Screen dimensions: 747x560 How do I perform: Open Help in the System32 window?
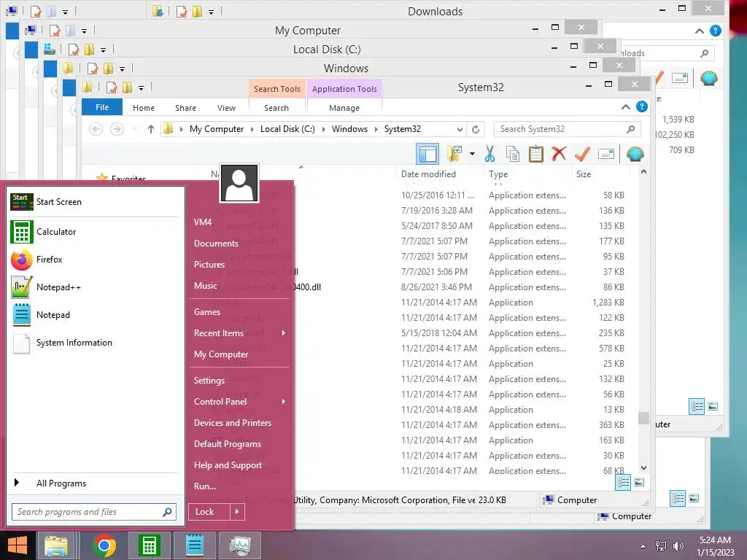(x=642, y=106)
